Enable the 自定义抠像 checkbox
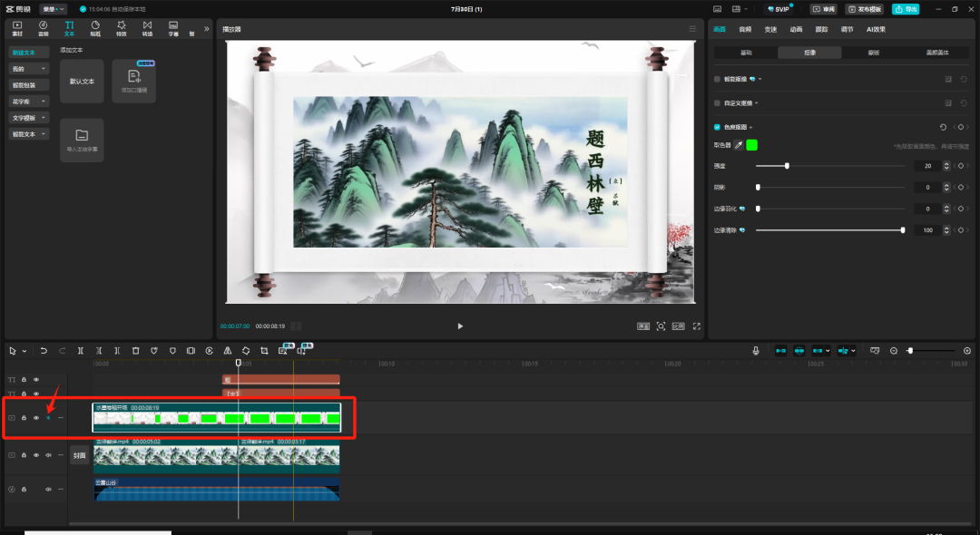Screen dimensions: 980x535 coord(718,103)
